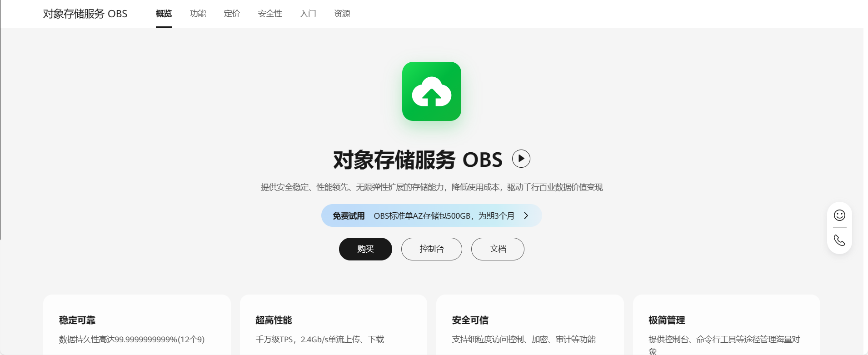This screenshot has height=355, width=868.
Task: Click the 购买 button
Action: coord(365,249)
